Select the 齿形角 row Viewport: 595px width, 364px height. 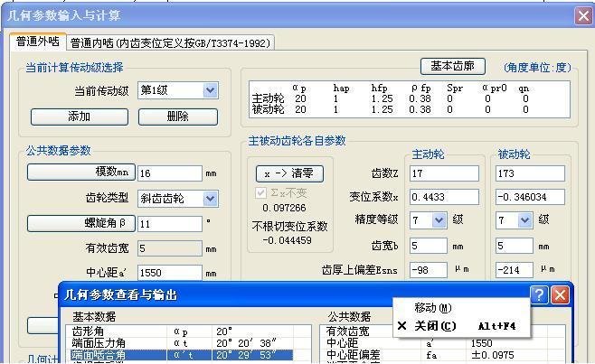click(x=182, y=331)
